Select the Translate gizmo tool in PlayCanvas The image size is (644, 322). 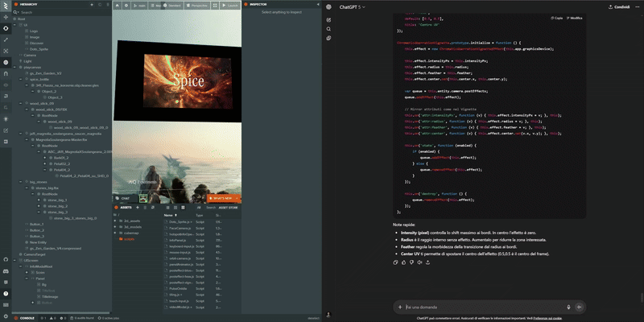click(6, 17)
